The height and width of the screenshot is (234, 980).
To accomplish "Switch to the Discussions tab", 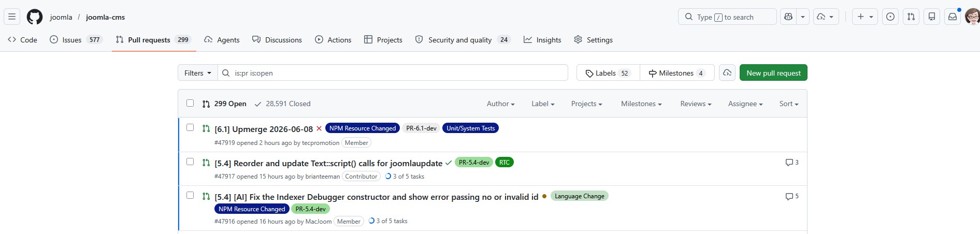I will point(277,39).
